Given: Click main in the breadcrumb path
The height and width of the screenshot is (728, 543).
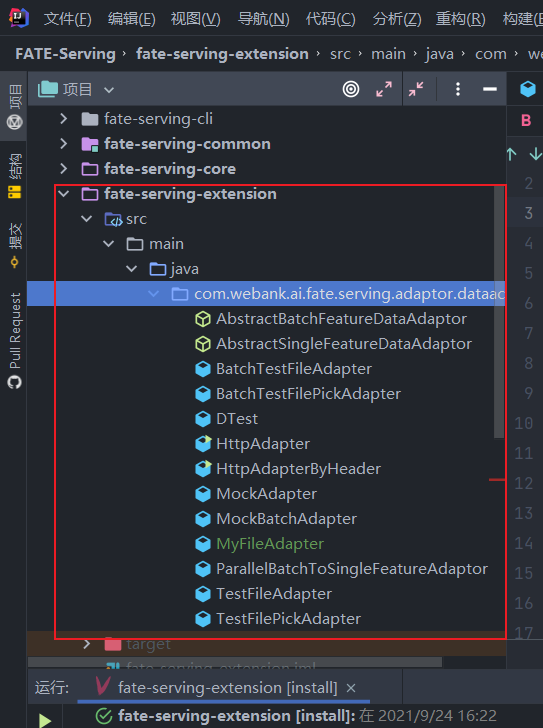Looking at the screenshot, I should [388, 54].
